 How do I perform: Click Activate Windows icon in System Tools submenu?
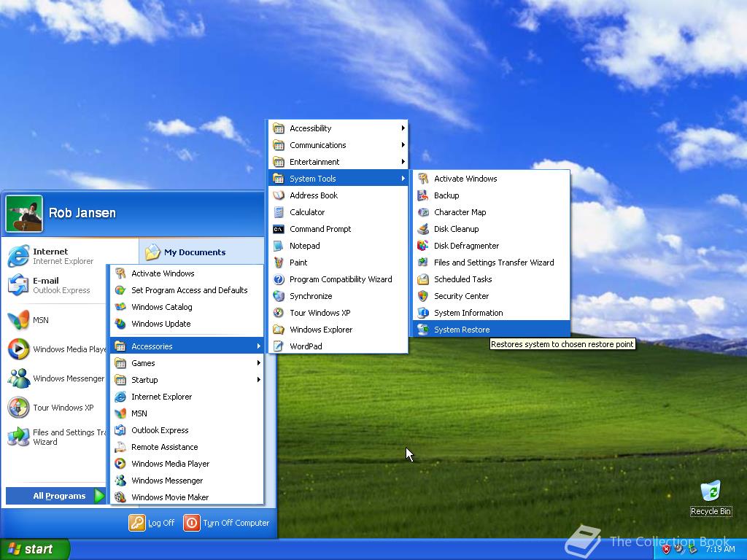pos(422,179)
